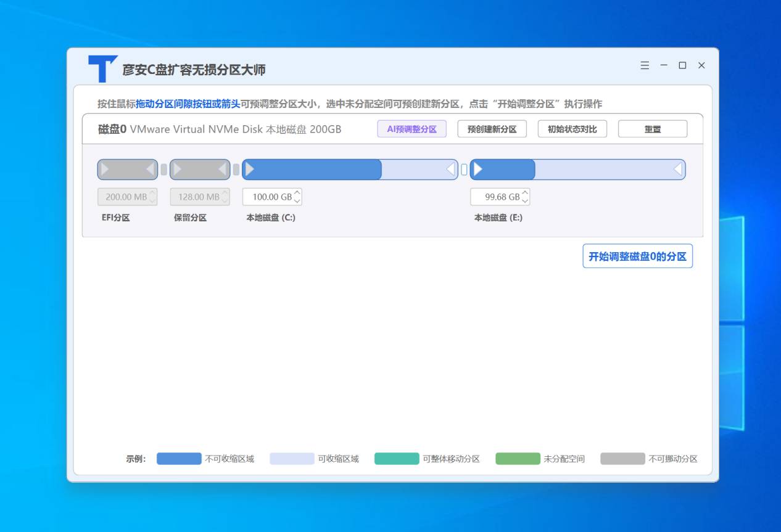
Task: Increase E: partition size with up stepper
Action: [x=525, y=192]
